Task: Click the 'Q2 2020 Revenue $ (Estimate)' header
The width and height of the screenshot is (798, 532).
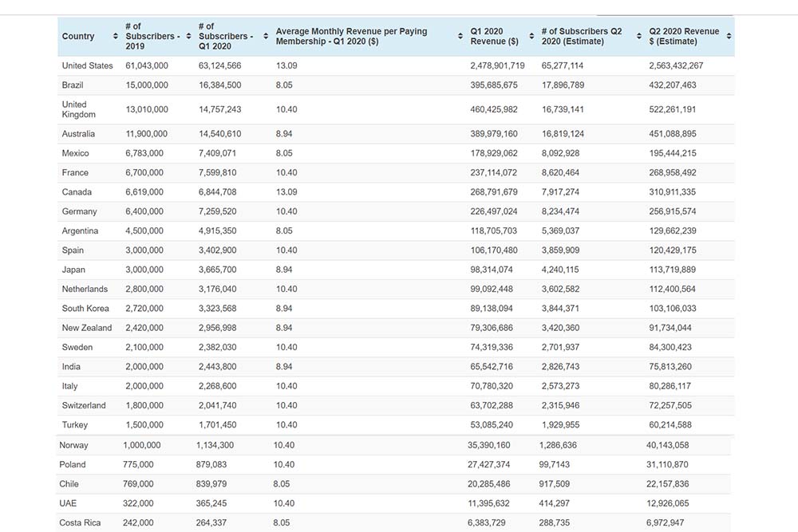Action: pos(684,36)
